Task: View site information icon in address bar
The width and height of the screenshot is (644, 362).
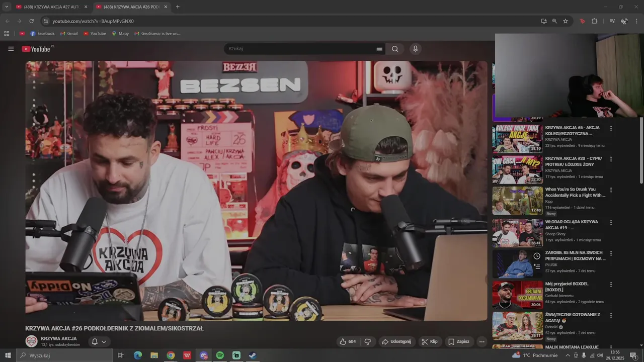Action: 46,21
